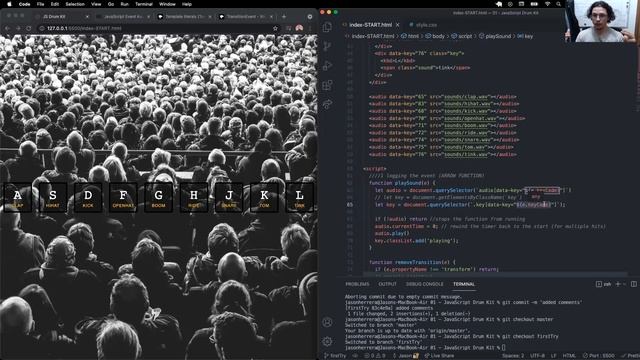Change end of line sequence LF
The height and width of the screenshot is (360, 640).
pos(554,356)
